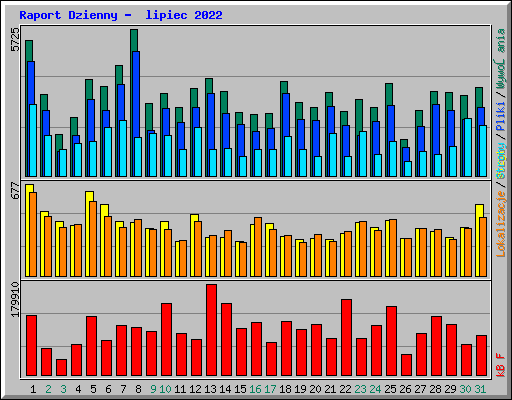
Task: Click day label 20 on x-axis
Action: coord(315,389)
